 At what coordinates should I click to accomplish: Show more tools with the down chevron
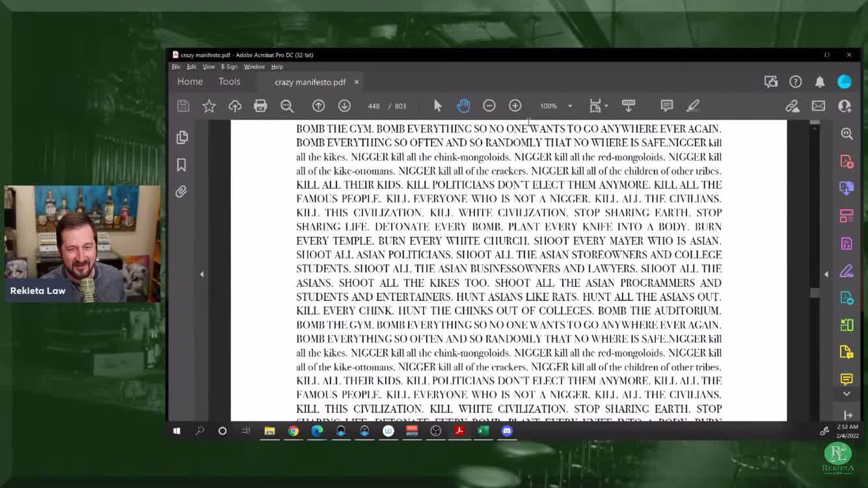point(847,394)
